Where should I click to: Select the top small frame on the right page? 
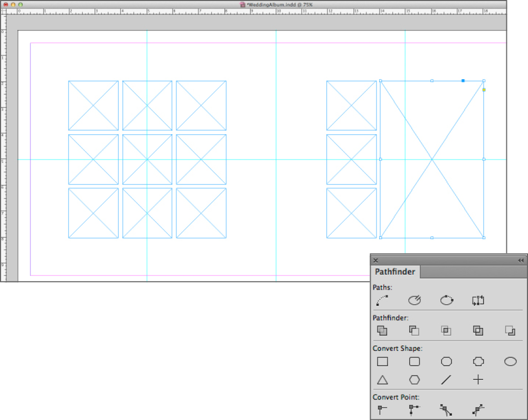(352, 106)
